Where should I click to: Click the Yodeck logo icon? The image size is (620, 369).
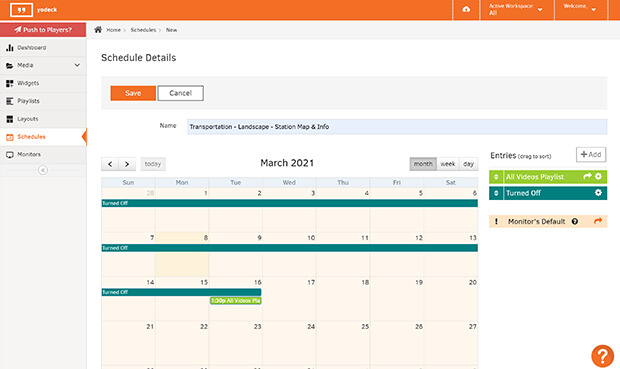click(x=21, y=9)
